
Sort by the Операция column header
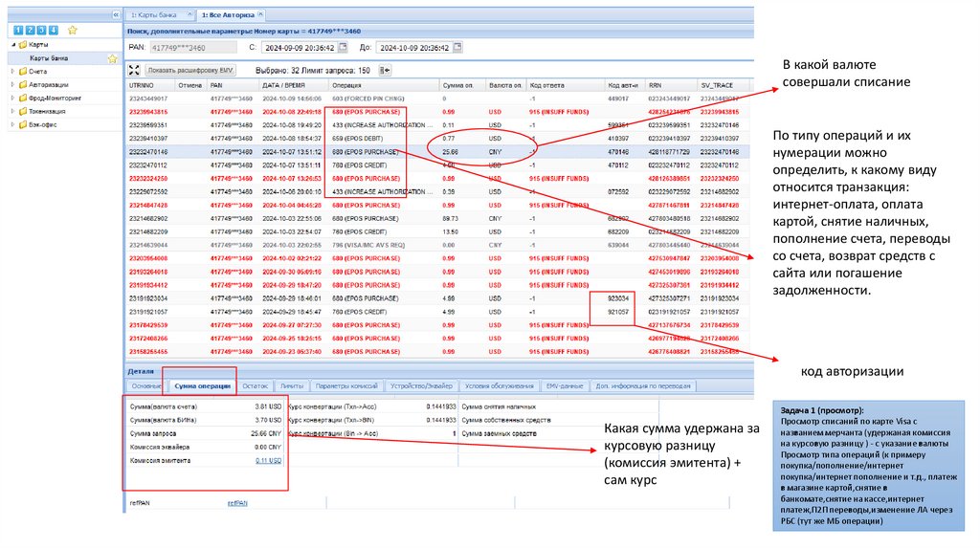pyautogui.click(x=384, y=85)
